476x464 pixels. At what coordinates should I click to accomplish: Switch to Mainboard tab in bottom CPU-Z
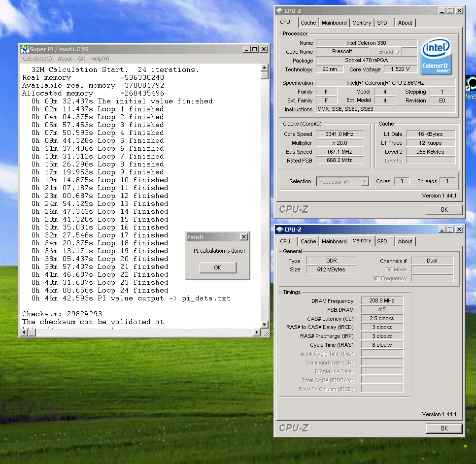334,241
